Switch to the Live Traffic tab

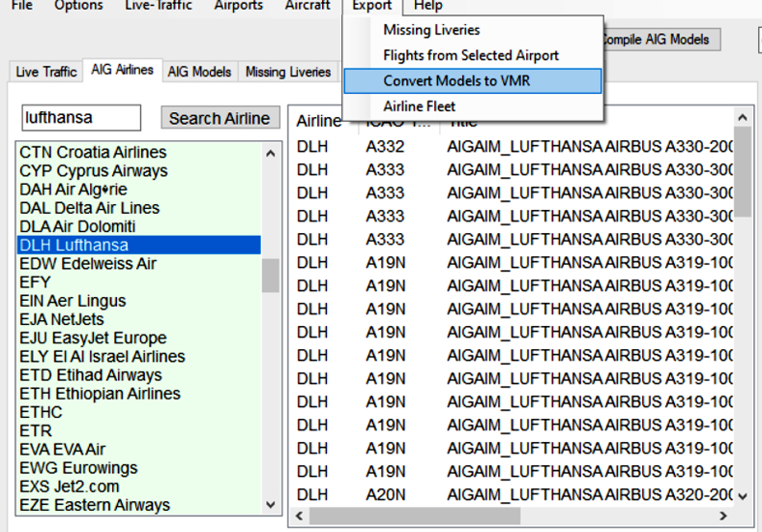[46, 72]
